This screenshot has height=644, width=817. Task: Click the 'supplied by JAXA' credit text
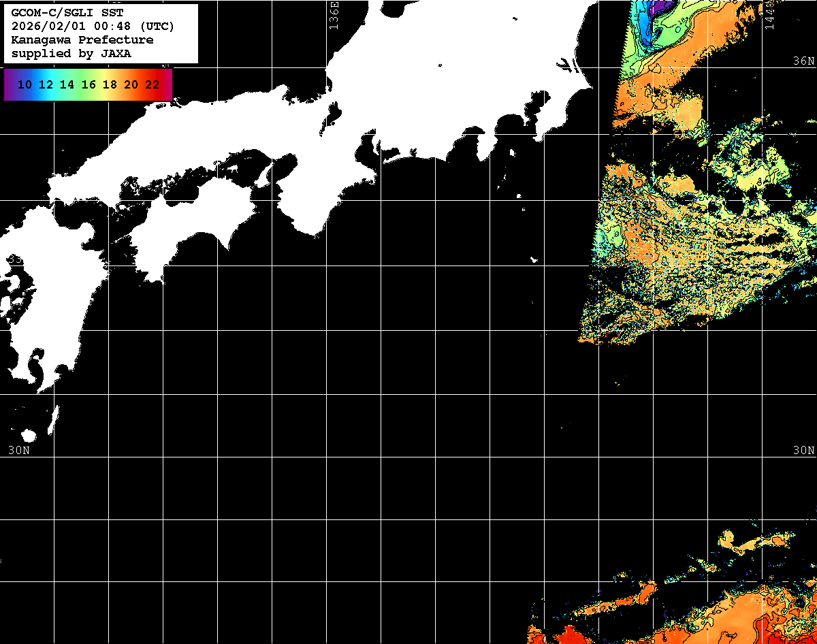(71, 54)
